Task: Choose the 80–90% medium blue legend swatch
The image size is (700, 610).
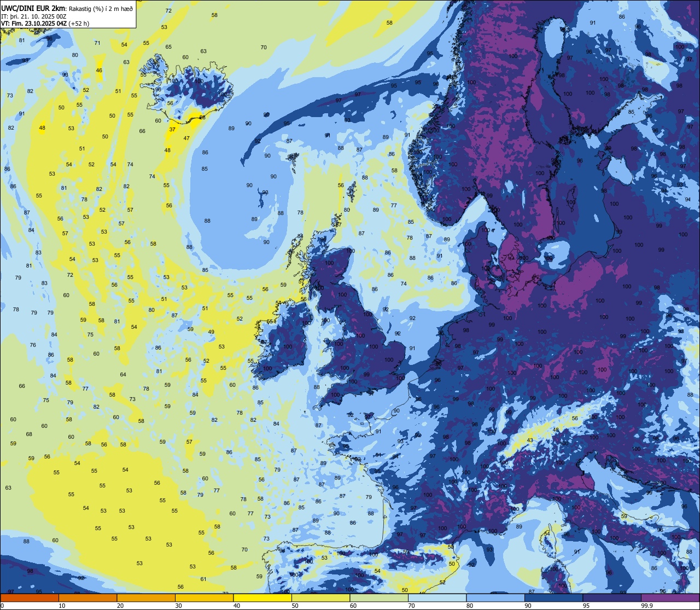Action: click(x=495, y=597)
